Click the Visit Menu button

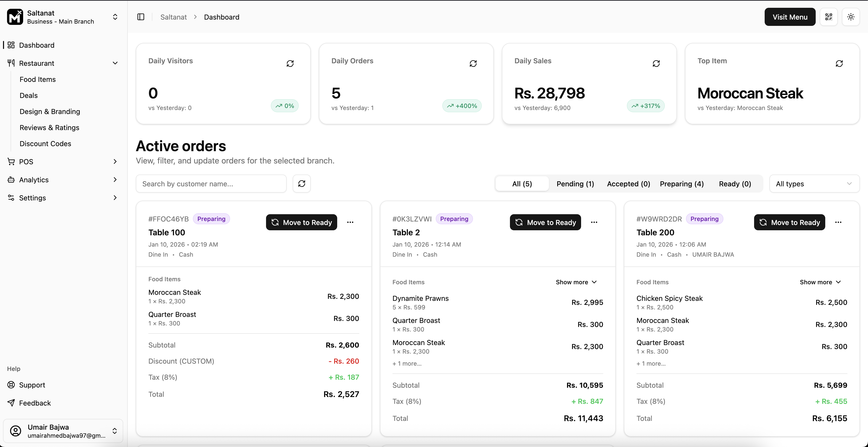[790, 17]
